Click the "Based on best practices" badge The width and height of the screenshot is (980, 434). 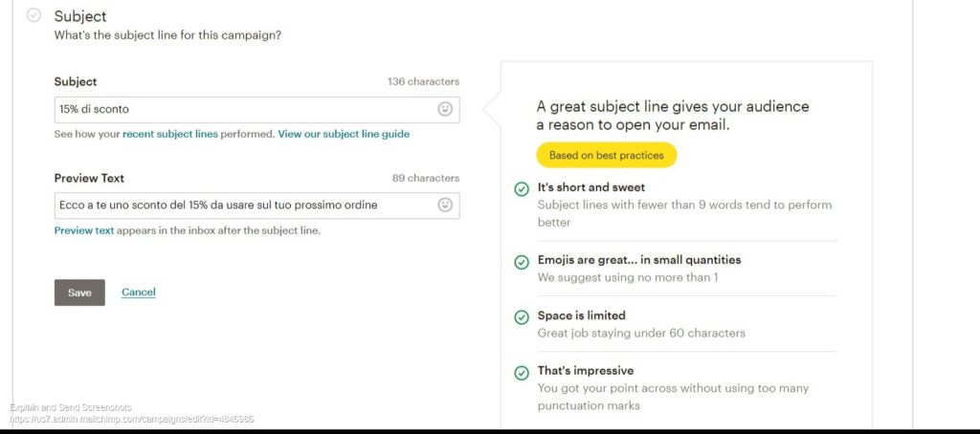606,155
